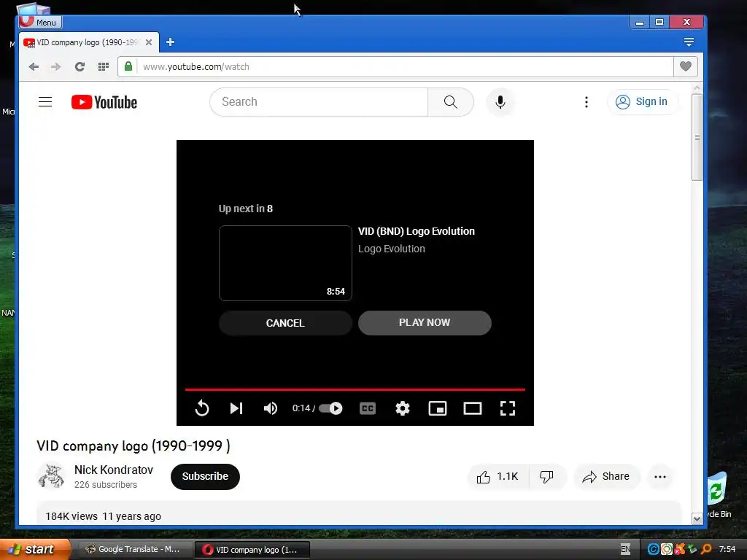Viewport: 747px width, 560px height.
Task: Open the up-next video thumbnail
Action: point(285,262)
